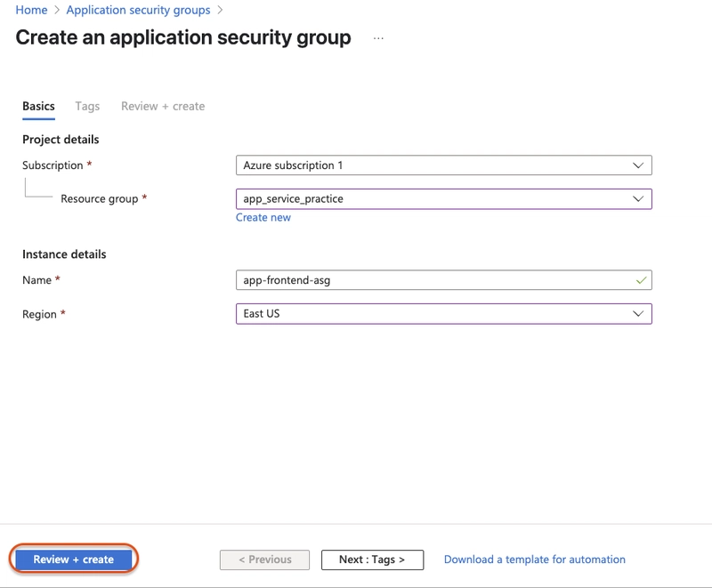Switch to the Tags tab

click(87, 106)
